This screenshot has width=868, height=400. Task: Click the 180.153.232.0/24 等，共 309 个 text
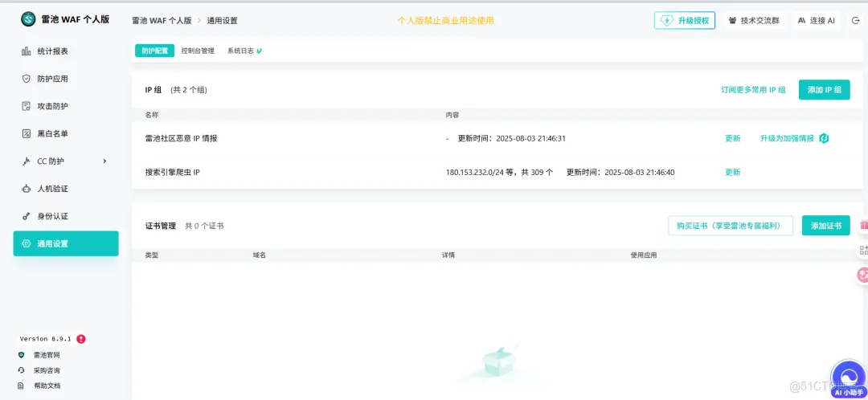click(499, 172)
